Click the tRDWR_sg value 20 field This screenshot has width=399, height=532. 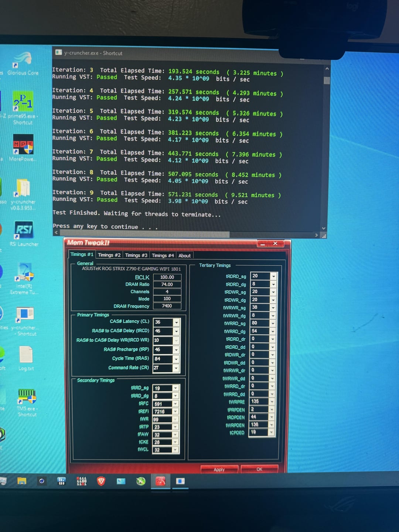tap(260, 292)
